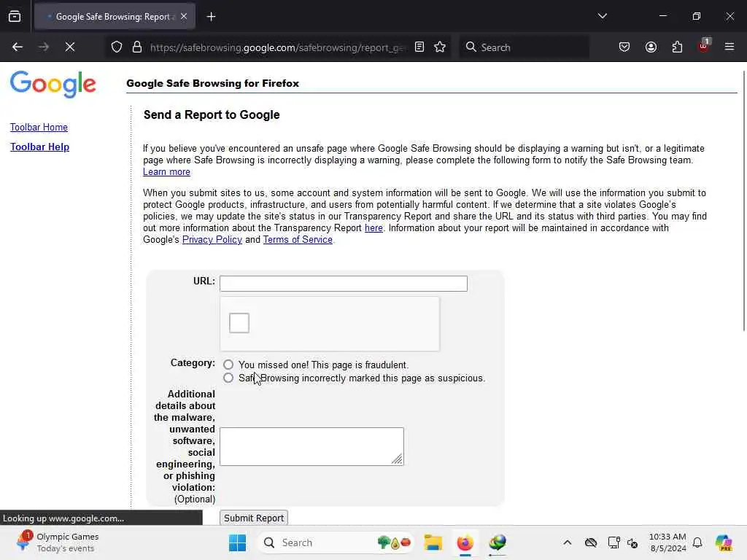Screen dimensions: 747x560
Task: Close the Google Safe Browsing tab
Action: pos(184,16)
